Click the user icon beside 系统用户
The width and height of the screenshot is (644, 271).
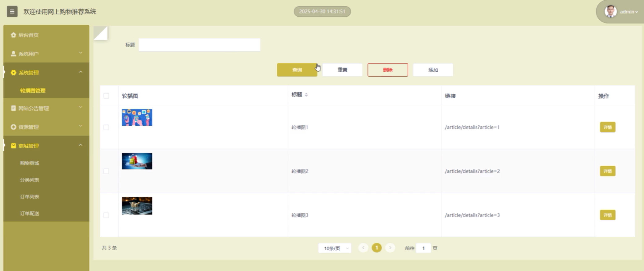(13, 54)
